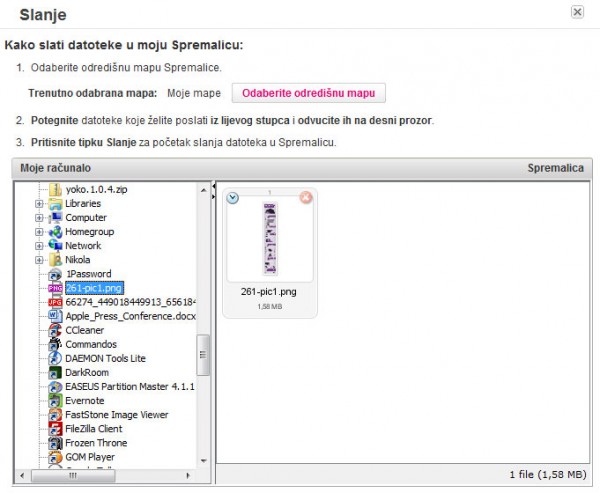This screenshot has height=493, width=600.
Task: Click the GOM Player shortcut icon
Action: coord(55,457)
